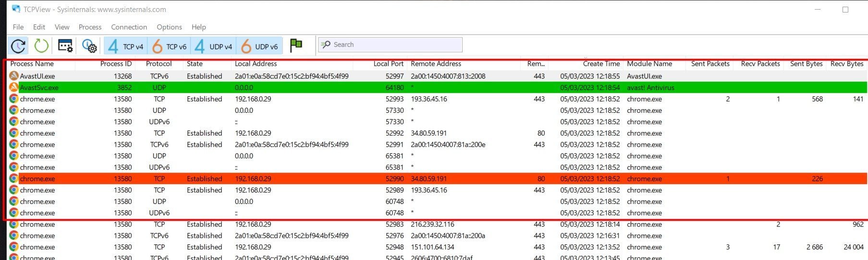The width and height of the screenshot is (868, 260).
Task: Click sent bytes value 2 686
Action: [x=814, y=248]
